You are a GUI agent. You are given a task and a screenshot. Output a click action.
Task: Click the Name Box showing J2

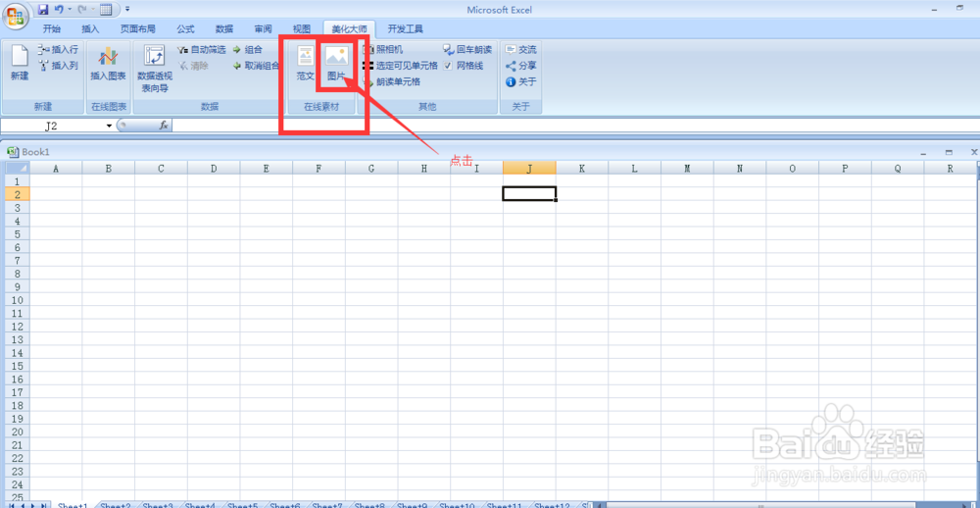(x=51, y=126)
